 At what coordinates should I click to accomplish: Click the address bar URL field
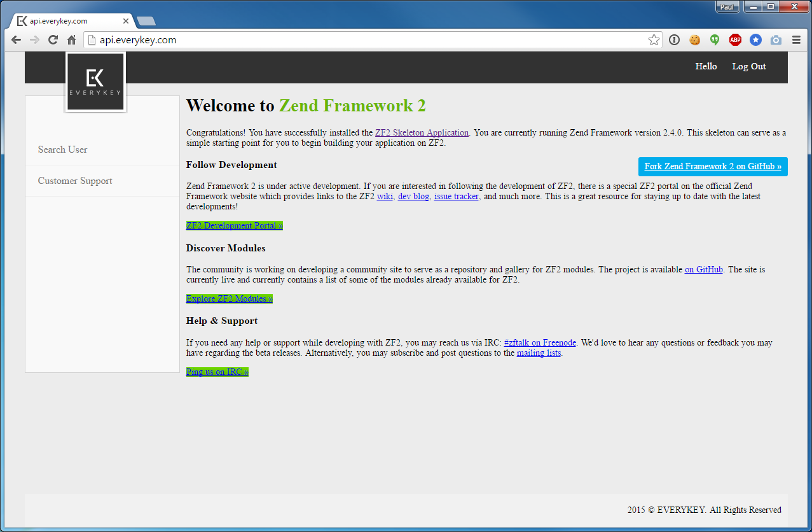(x=369, y=40)
